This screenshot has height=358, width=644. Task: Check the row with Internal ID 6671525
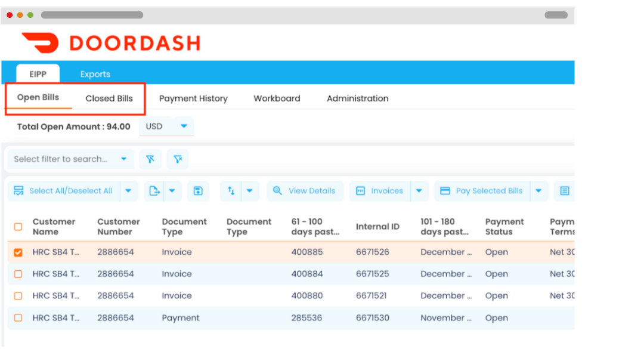click(18, 274)
